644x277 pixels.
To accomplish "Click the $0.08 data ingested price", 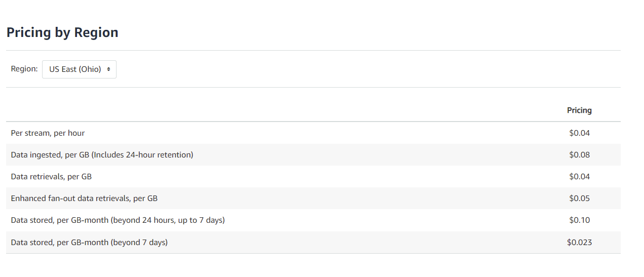I will pos(579,155).
